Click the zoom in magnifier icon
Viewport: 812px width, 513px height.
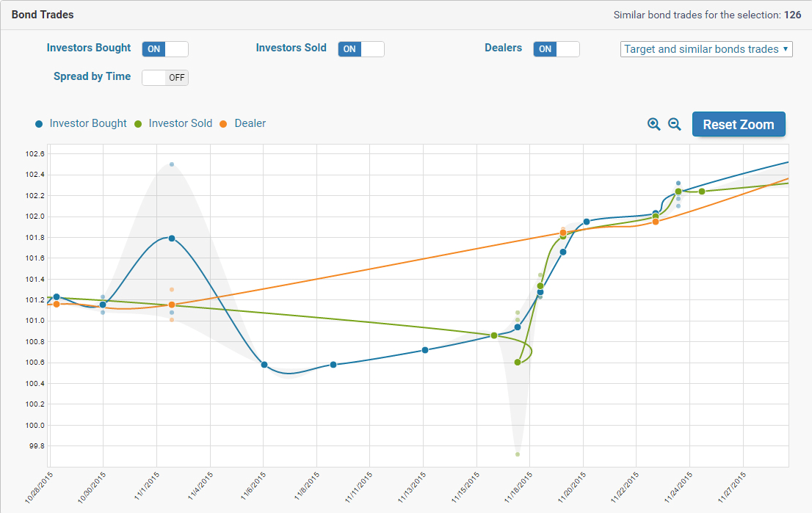pos(653,124)
